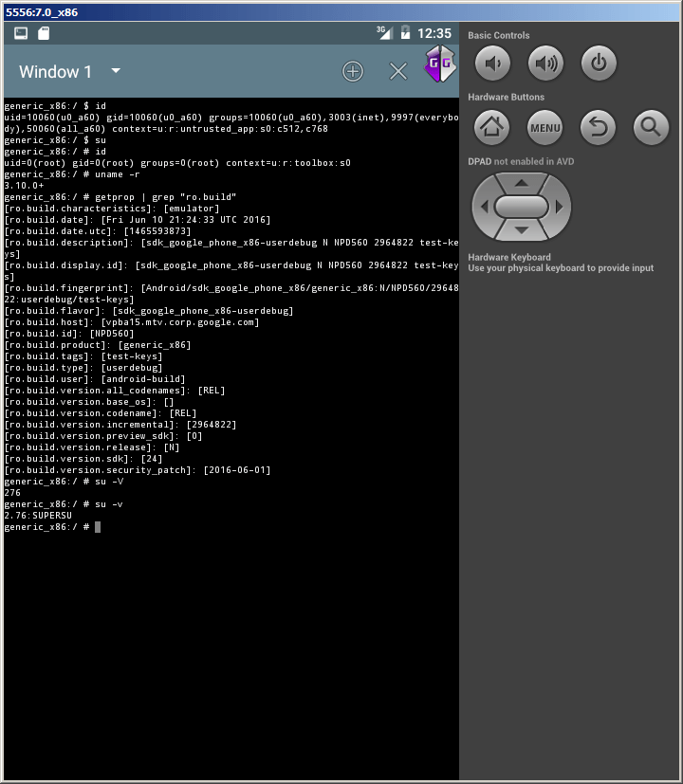Image resolution: width=683 pixels, height=784 pixels.
Task: Click the terminal cursor at last prompt
Action: point(98,527)
